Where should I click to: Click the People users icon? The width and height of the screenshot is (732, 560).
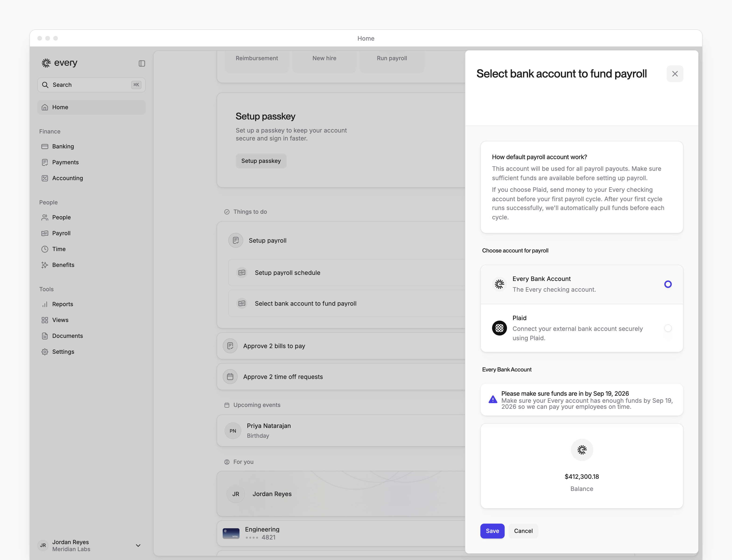(x=45, y=217)
